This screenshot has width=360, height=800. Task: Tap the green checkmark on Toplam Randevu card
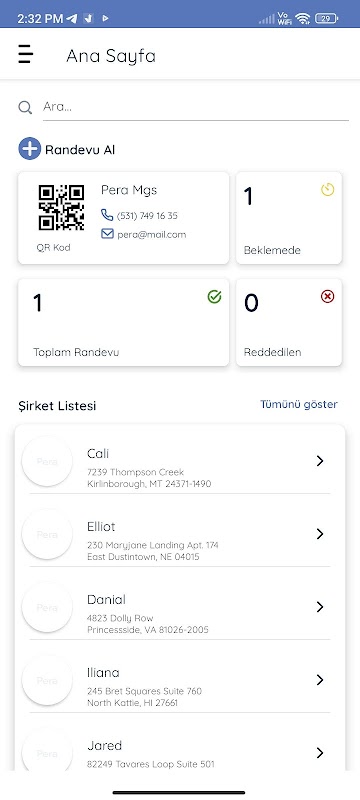tap(215, 296)
